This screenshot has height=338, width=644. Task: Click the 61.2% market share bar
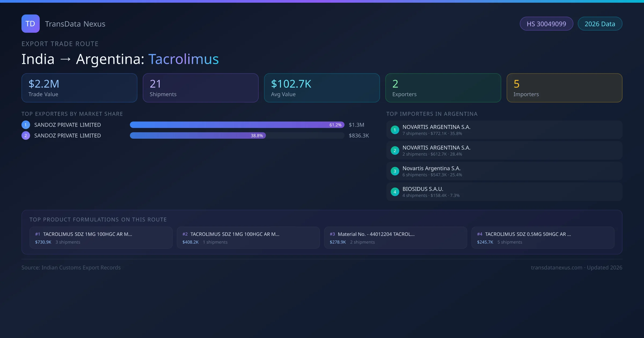[237, 125]
